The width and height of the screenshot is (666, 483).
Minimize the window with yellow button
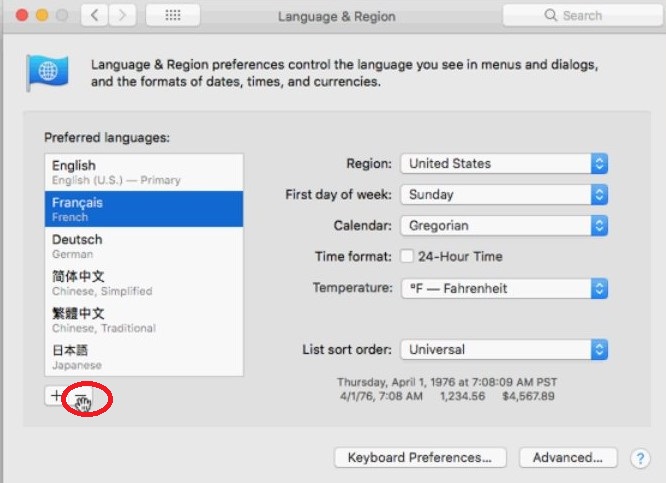point(42,15)
